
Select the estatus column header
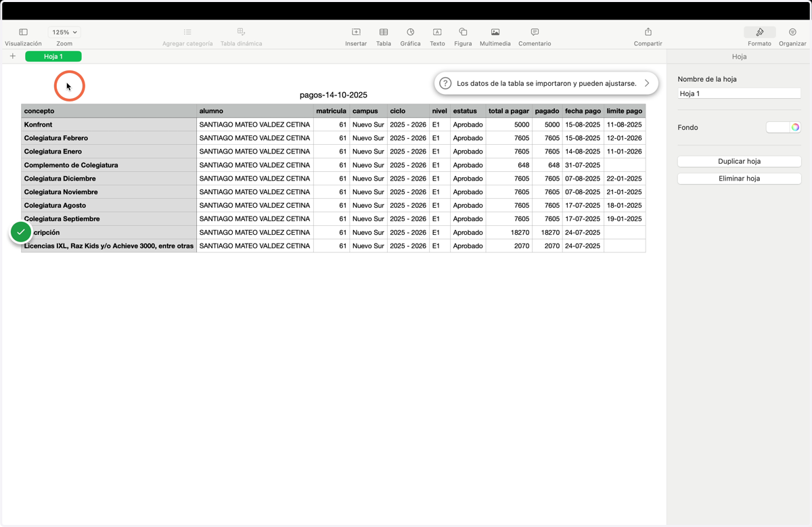coord(468,111)
